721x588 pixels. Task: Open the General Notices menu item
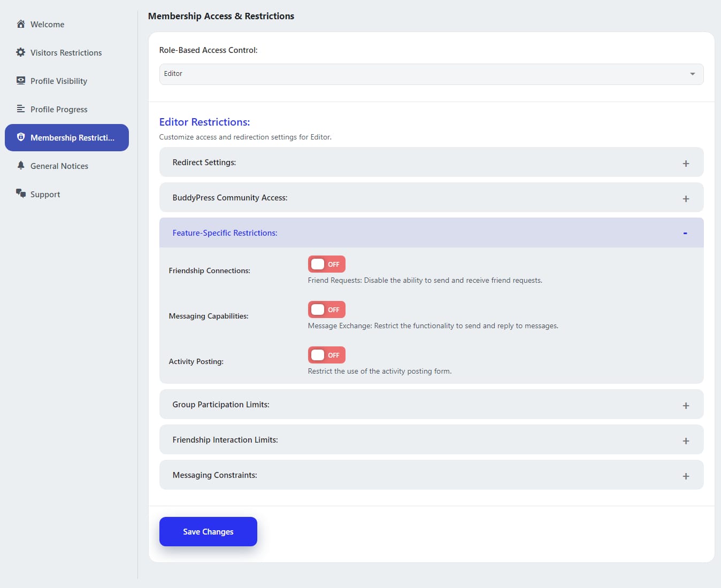[x=59, y=166]
